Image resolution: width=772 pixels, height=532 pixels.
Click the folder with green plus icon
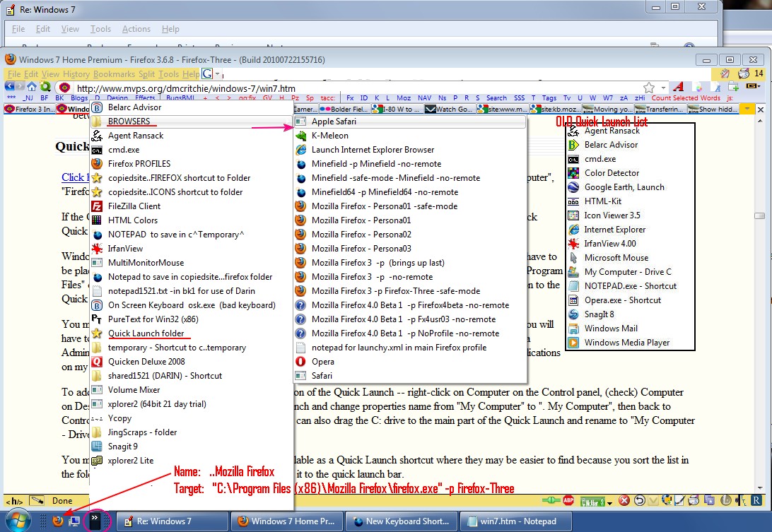[x=733, y=87]
